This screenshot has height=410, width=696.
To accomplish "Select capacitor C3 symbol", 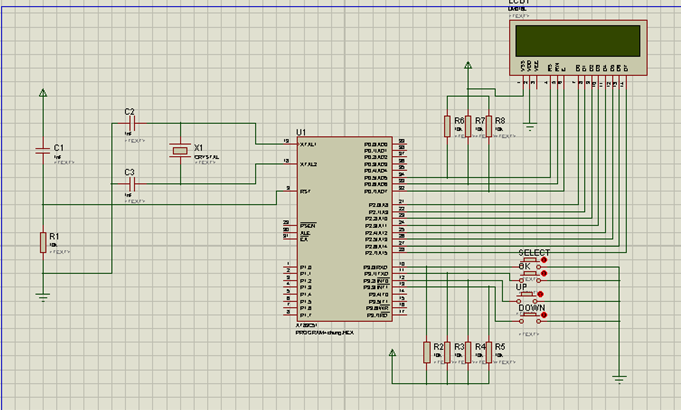I will point(134,184).
